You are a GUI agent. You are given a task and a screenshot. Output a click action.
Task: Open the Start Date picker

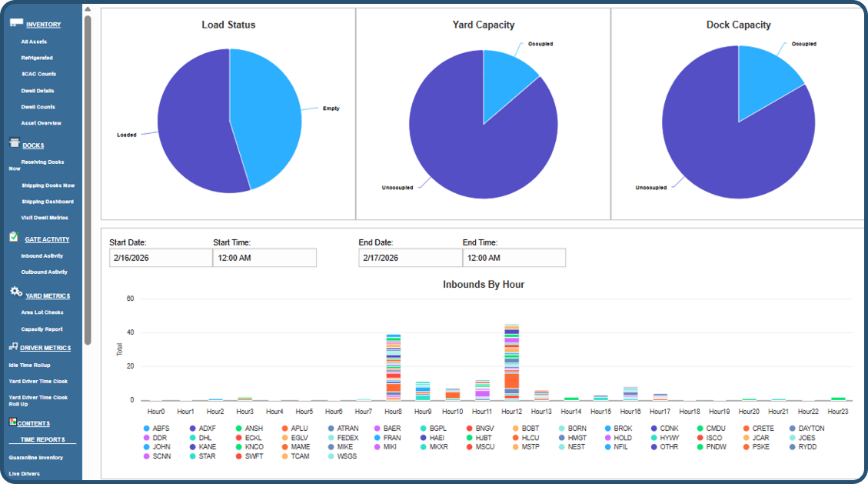coord(159,258)
